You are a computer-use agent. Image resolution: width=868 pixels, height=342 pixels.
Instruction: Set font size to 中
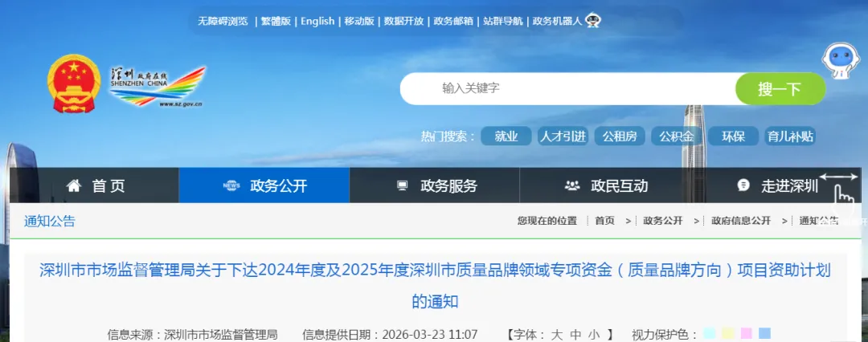575,334
